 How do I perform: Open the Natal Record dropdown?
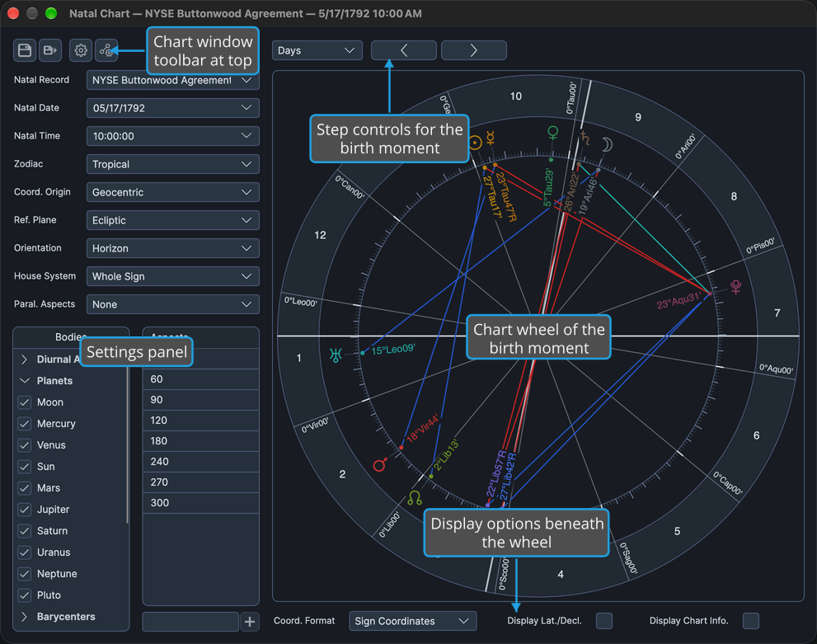click(173, 80)
